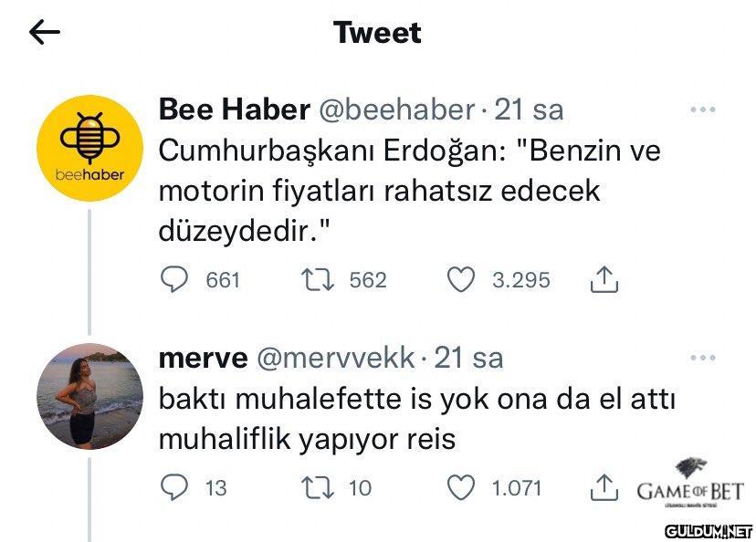Reply to merve's tweet
The image size is (756, 542).
tap(173, 488)
